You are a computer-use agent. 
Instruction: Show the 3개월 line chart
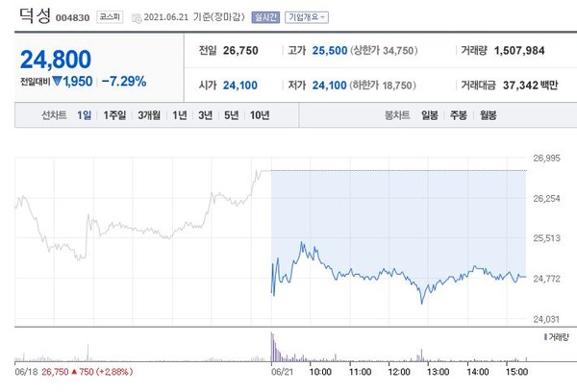pyautogui.click(x=149, y=115)
